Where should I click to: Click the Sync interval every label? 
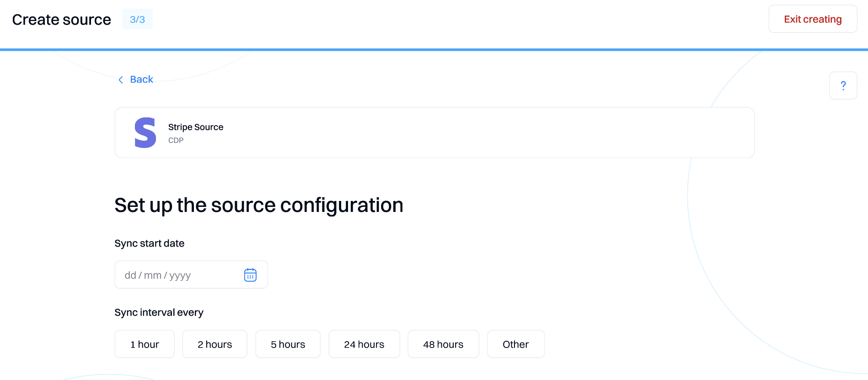pos(159,312)
